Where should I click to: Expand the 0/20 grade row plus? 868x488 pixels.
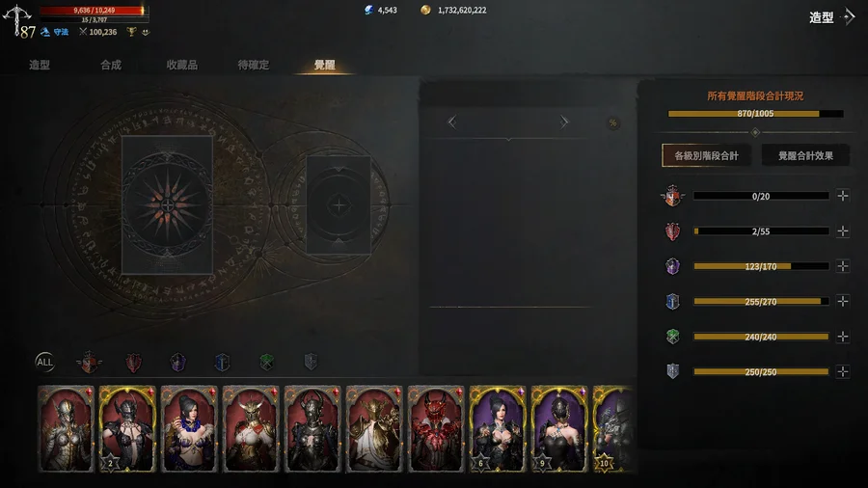843,196
